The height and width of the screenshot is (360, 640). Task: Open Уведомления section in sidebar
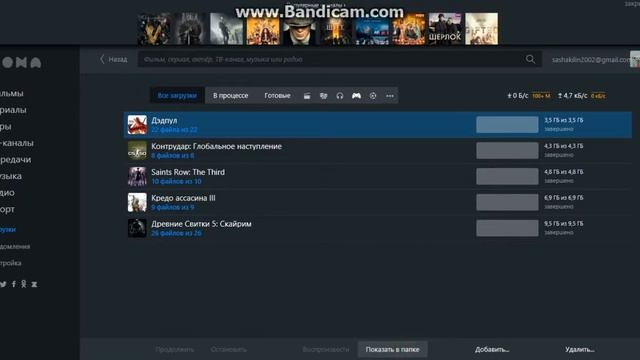[15, 247]
